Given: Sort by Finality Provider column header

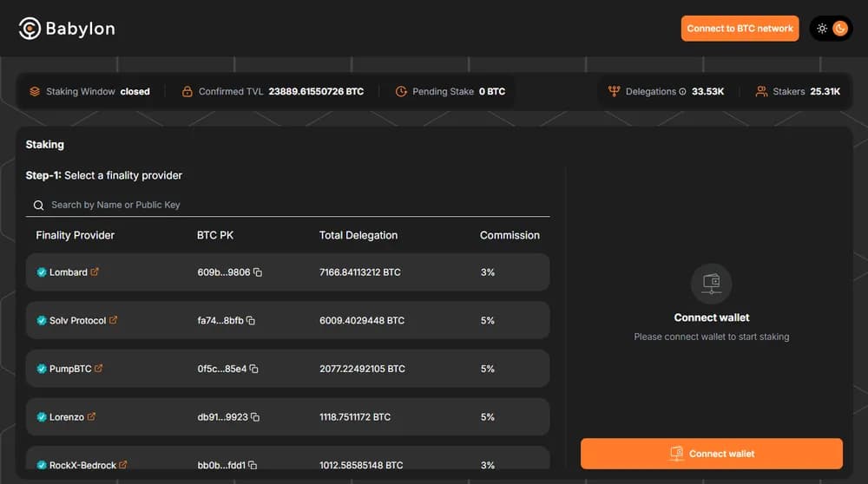Looking at the screenshot, I should pyautogui.click(x=76, y=235).
